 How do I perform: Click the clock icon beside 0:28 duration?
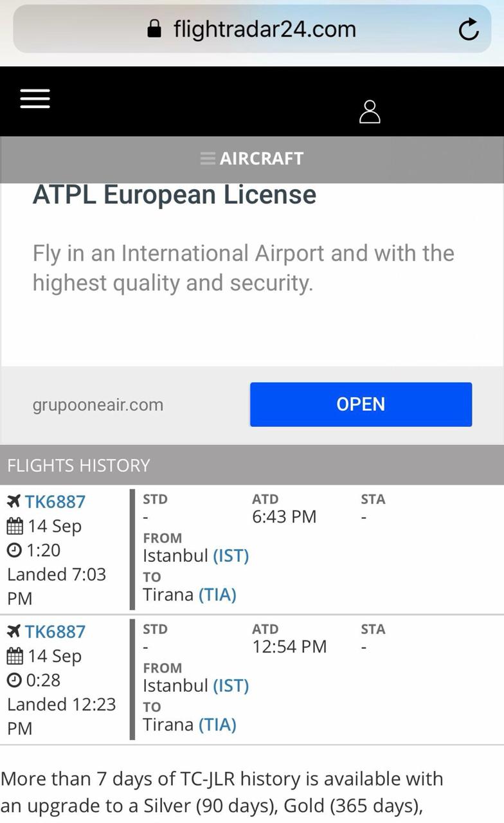14,680
